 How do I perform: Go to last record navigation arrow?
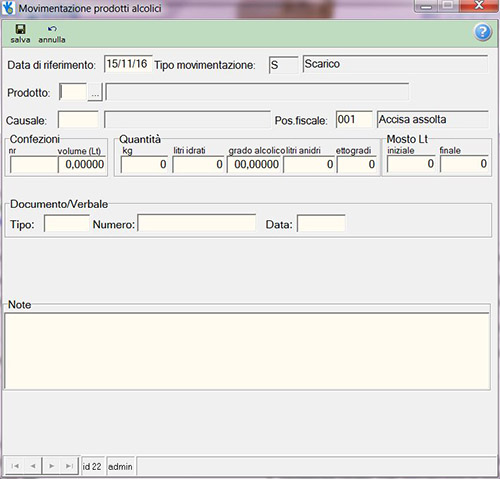click(x=69, y=466)
